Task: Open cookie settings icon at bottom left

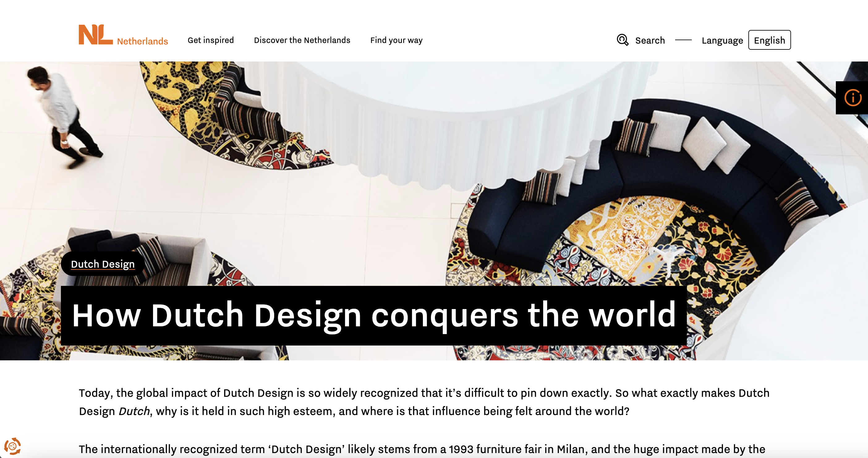Action: 12,446
